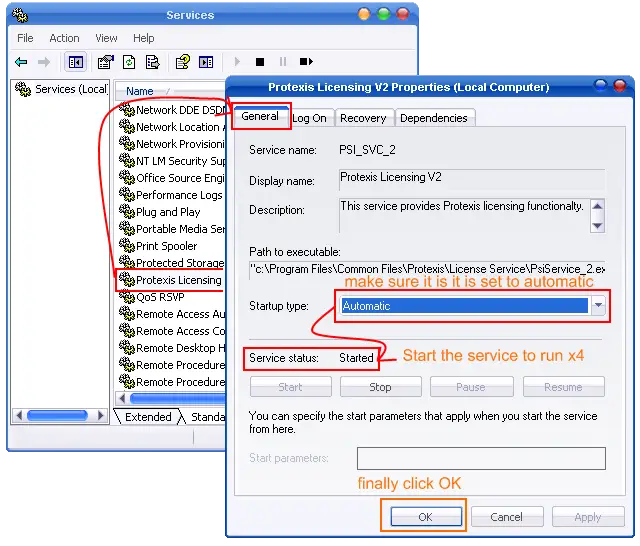Select Network Location service row

coord(171,127)
